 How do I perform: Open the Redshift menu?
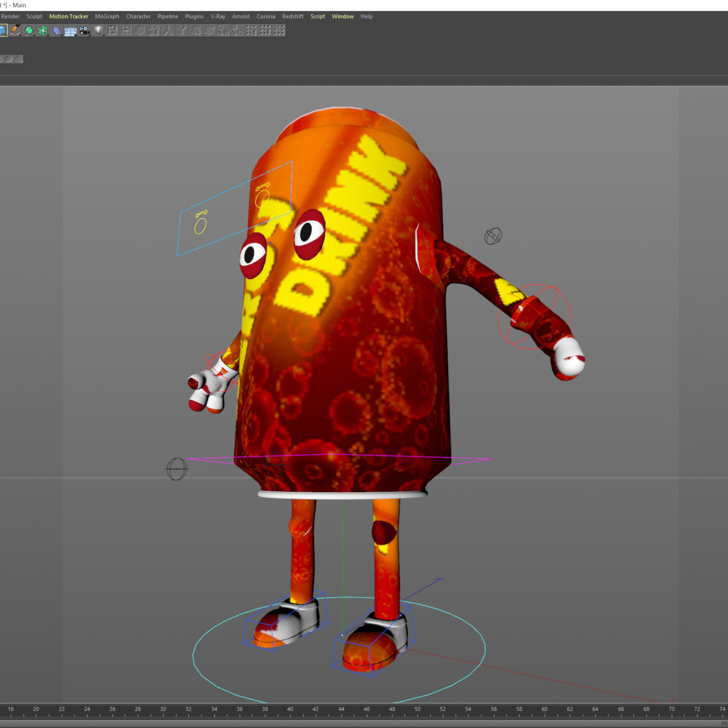[x=293, y=16]
